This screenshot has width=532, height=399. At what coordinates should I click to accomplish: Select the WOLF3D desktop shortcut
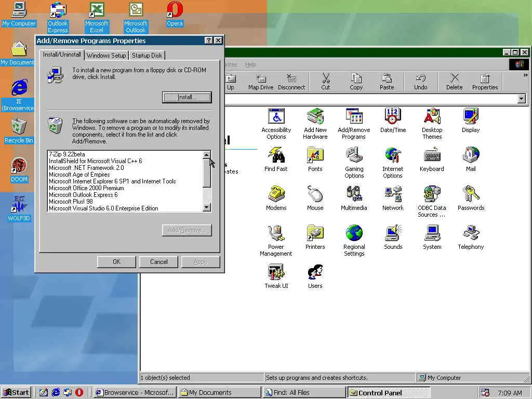click(19, 209)
